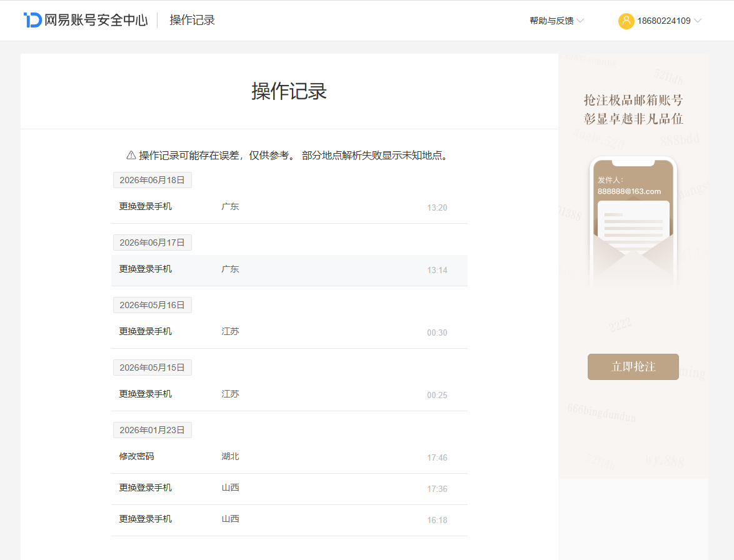This screenshot has height=560, width=734.
Task: Click the 00:30 timestamp
Action: [437, 332]
